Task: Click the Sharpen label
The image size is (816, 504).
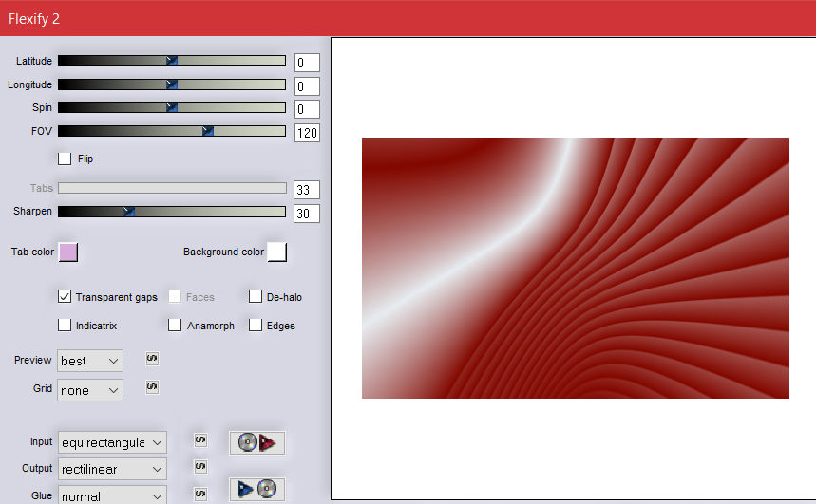Action: tap(32, 211)
